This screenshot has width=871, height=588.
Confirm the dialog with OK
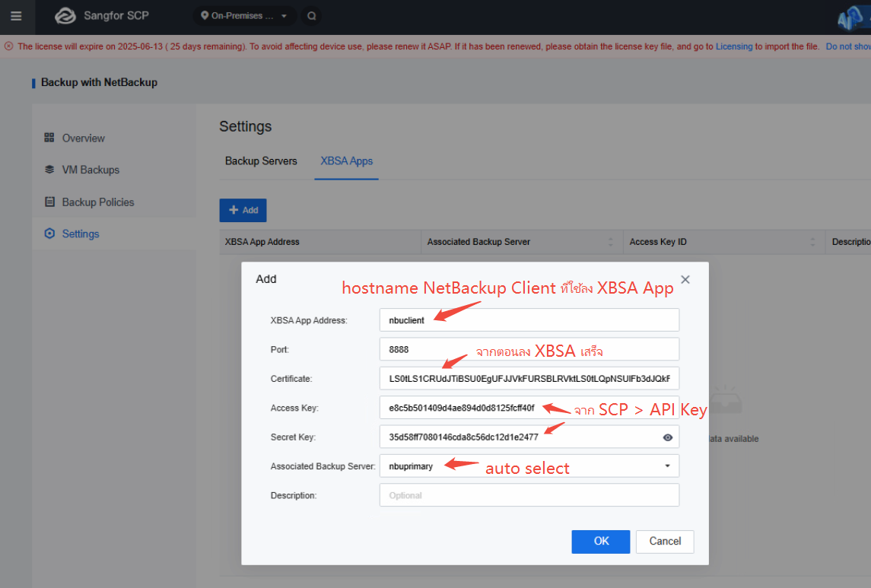(600, 542)
